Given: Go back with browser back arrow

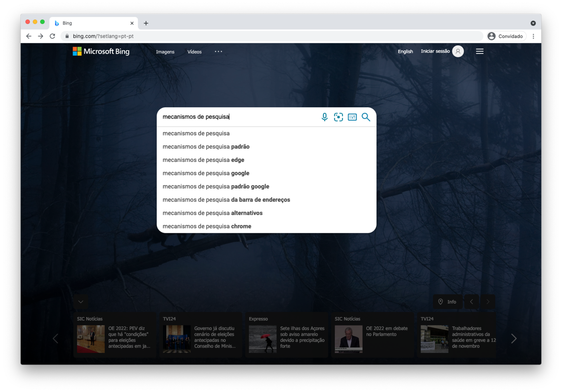Looking at the screenshot, I should tap(29, 36).
